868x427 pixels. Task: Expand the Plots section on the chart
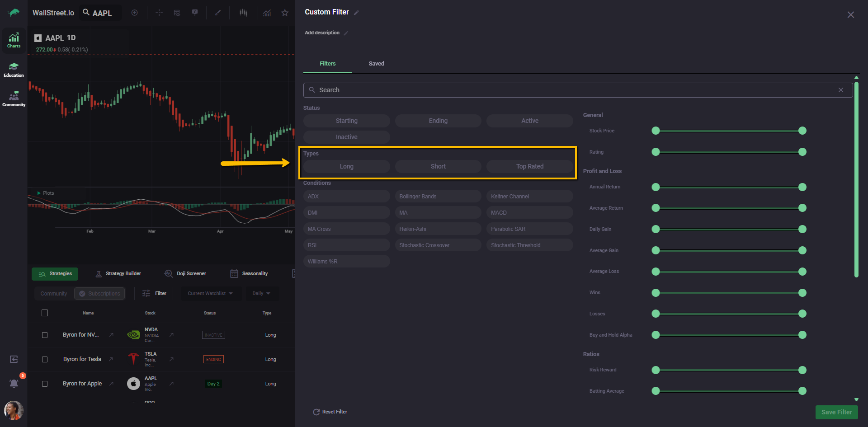point(39,193)
